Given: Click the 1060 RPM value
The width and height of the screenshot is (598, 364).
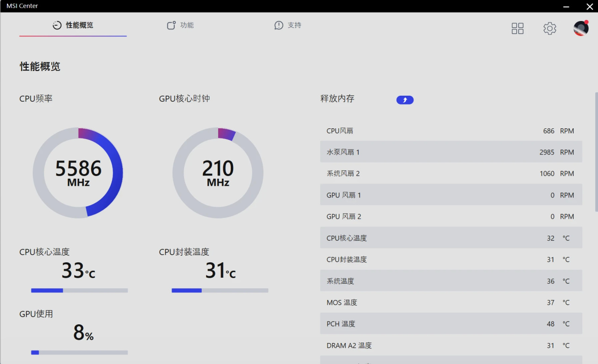Looking at the screenshot, I should point(556,174).
